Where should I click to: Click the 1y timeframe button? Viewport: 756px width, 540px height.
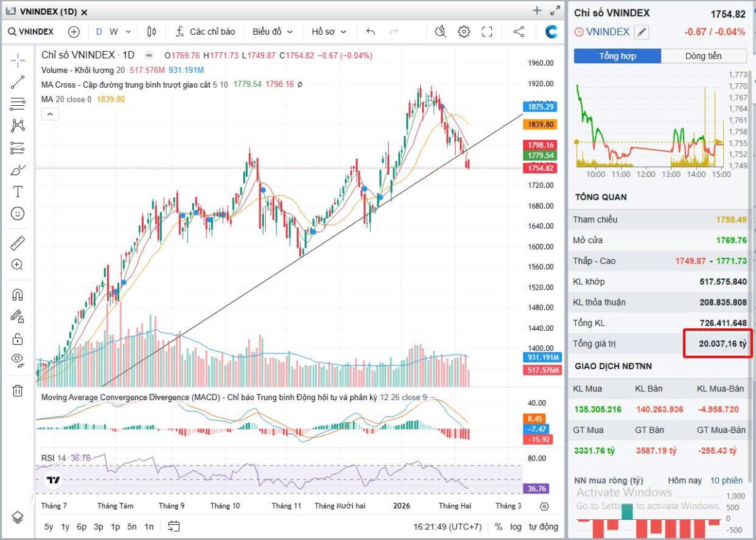click(65, 526)
